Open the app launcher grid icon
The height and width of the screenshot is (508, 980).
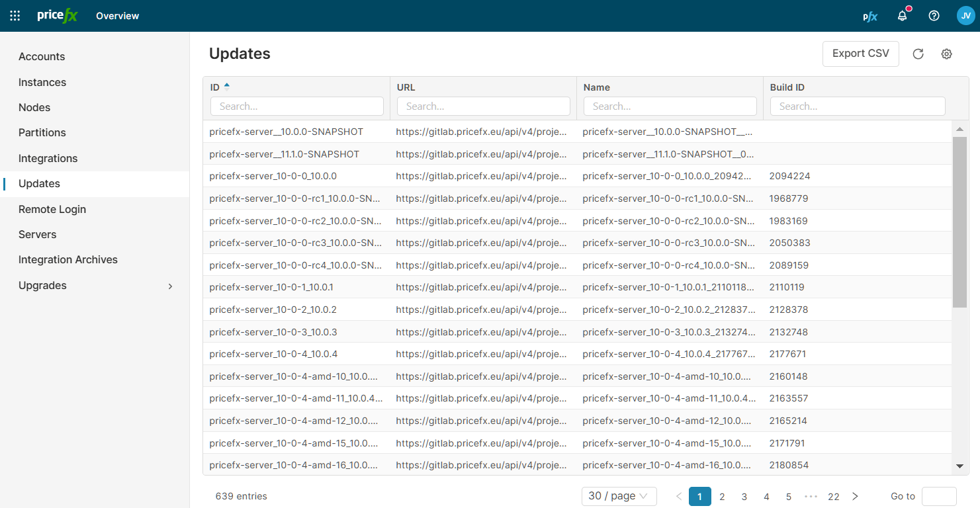15,16
